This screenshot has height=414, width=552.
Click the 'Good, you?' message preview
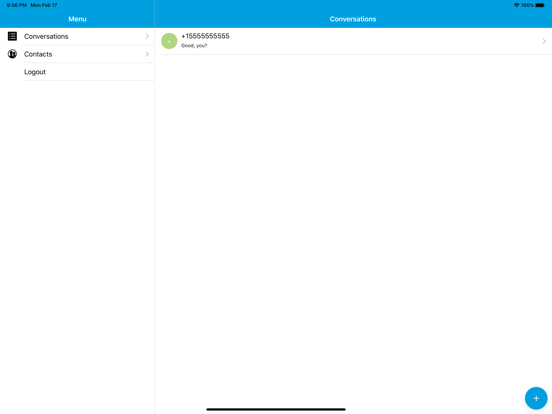[194, 46]
